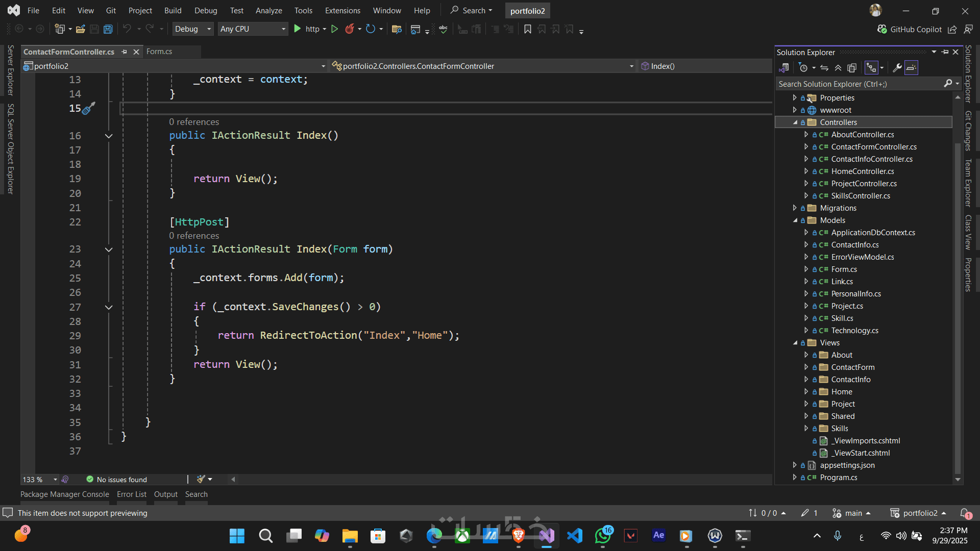Open Solution Explorer Properties wrench icon
This screenshot has width=980, height=551.
(897, 68)
